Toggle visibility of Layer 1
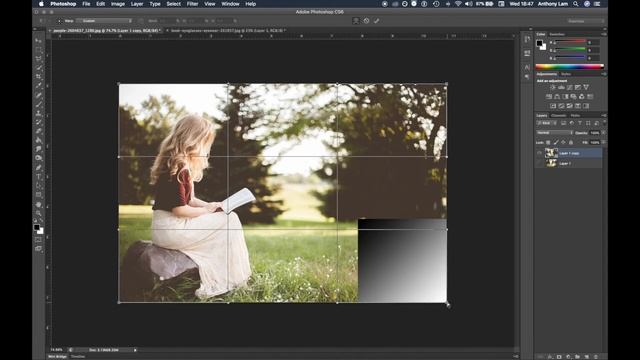 click(539, 163)
